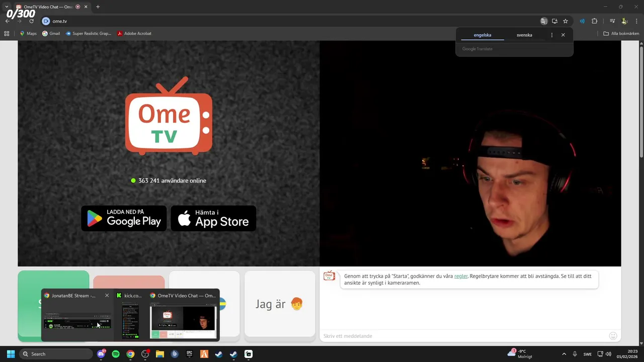Switch SWE keyboard language

588,354
